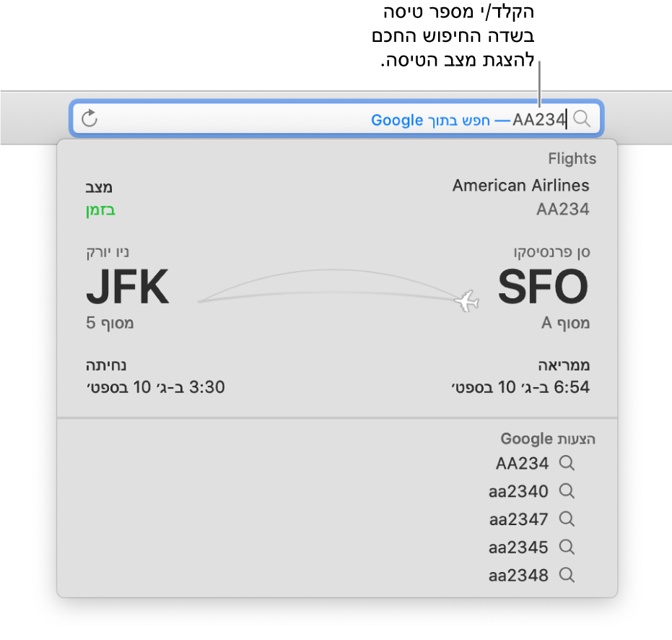Screen dimensions: 672x640
Task: Click the search icon beside aa2345
Action: tap(567, 547)
